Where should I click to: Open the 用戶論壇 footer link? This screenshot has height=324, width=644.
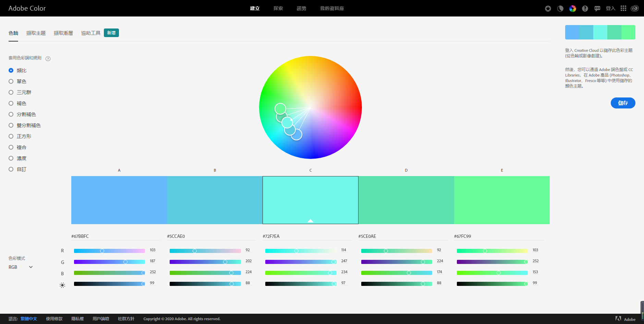(101, 319)
